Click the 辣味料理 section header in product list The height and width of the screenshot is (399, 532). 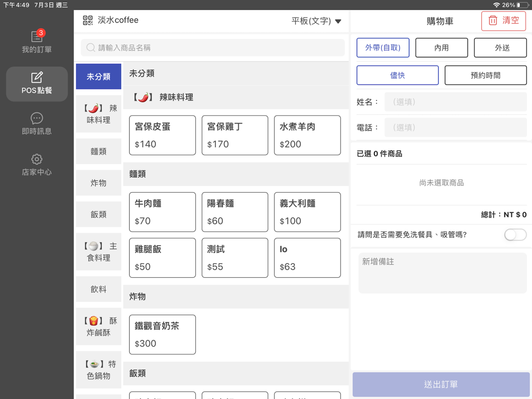point(236,97)
